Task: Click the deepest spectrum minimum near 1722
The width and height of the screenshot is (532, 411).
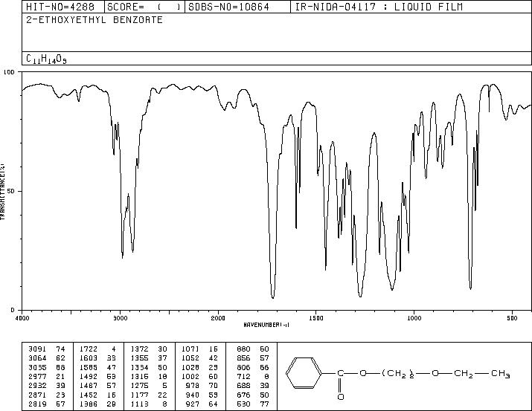Action: [x=273, y=298]
